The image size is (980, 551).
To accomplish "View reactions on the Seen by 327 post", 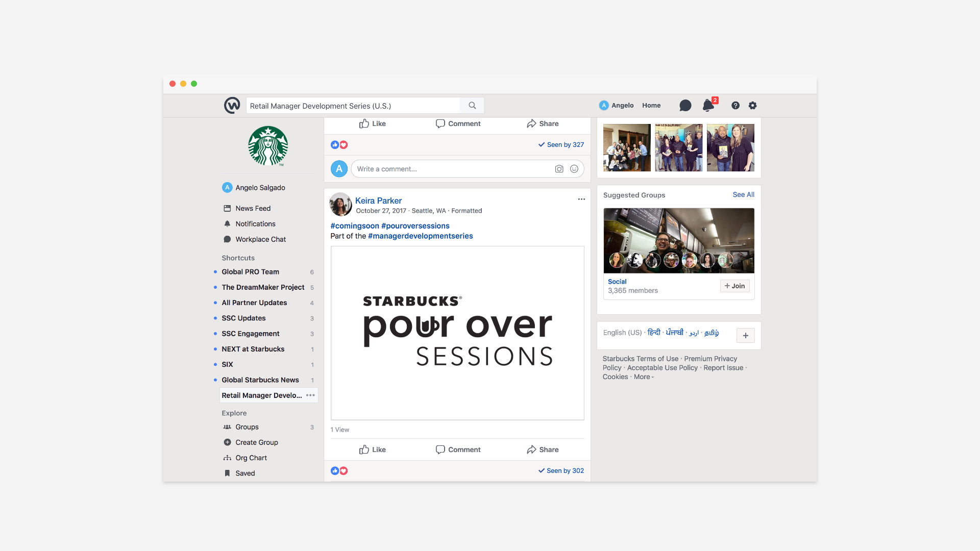I will (339, 145).
